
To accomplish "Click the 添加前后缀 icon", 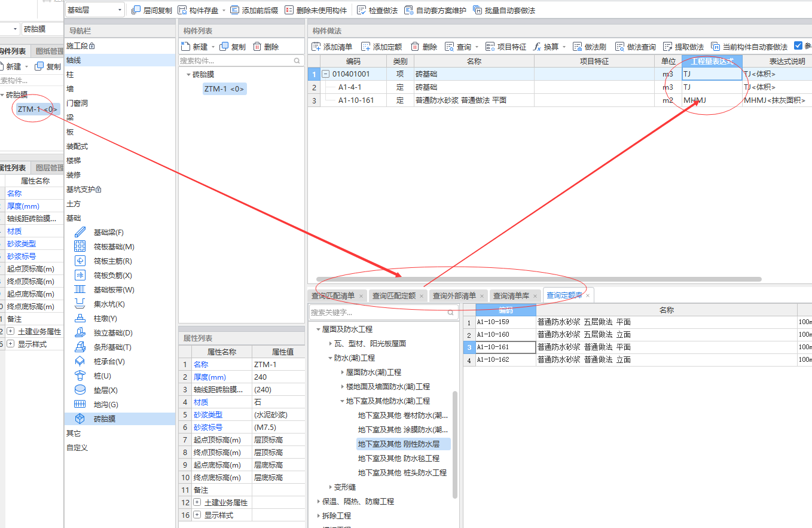I will point(234,10).
